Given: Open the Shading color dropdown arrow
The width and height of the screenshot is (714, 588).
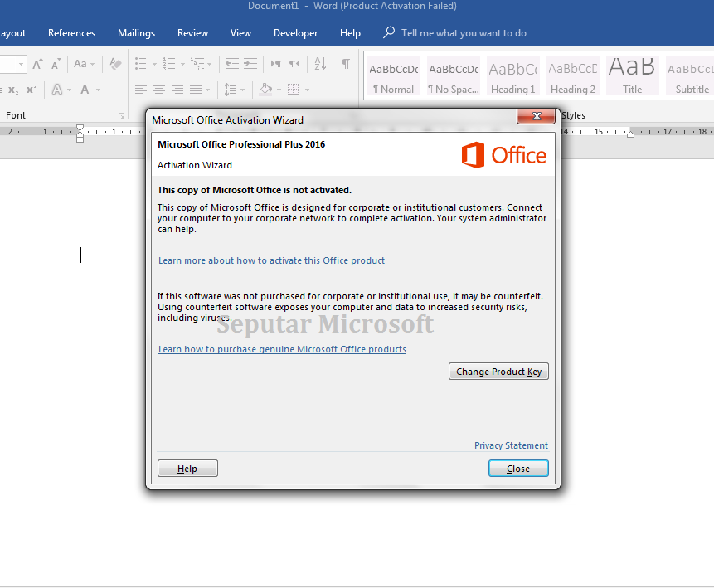Looking at the screenshot, I should pyautogui.click(x=279, y=90).
